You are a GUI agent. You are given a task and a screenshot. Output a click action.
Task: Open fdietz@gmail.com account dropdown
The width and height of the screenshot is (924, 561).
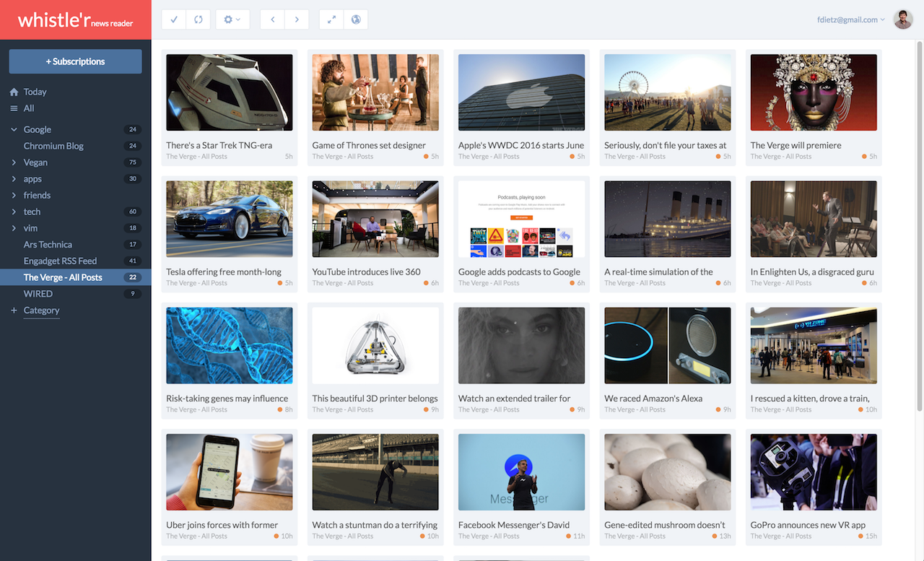[x=851, y=19]
